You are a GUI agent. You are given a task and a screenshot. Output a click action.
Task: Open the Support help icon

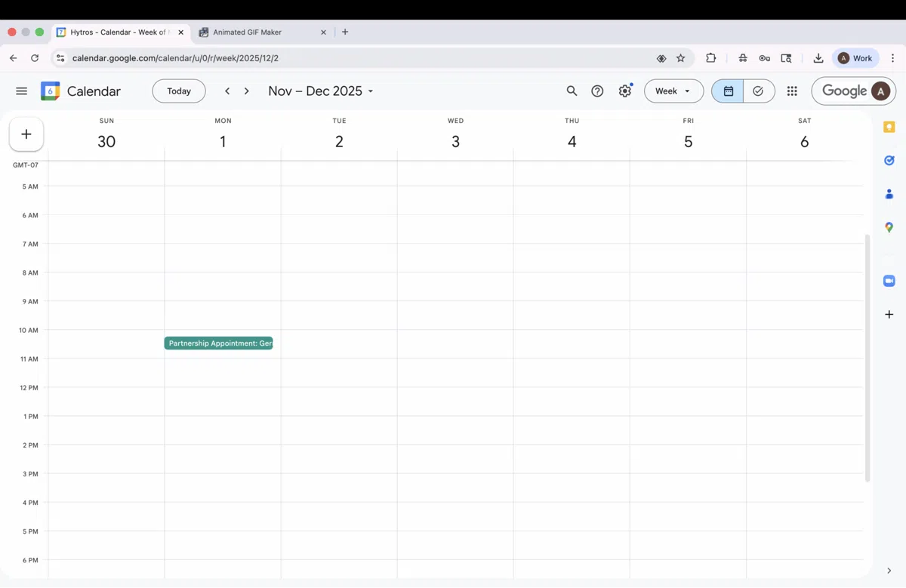click(x=597, y=91)
